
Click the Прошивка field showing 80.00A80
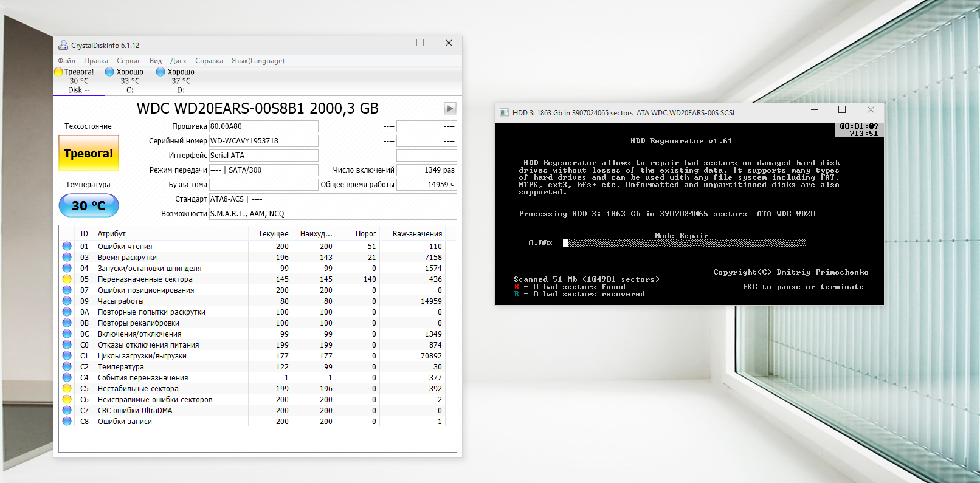pos(264,126)
